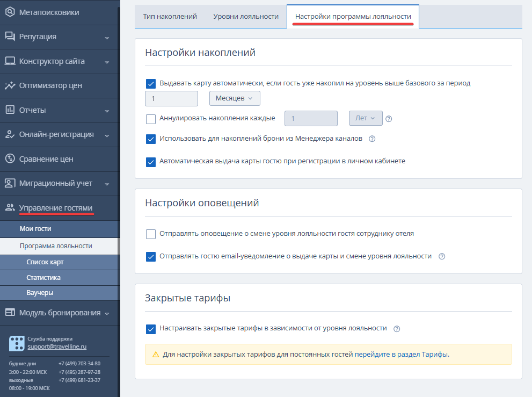
Task: Open help icon for Менеджера каналов option
Action: coord(372,139)
